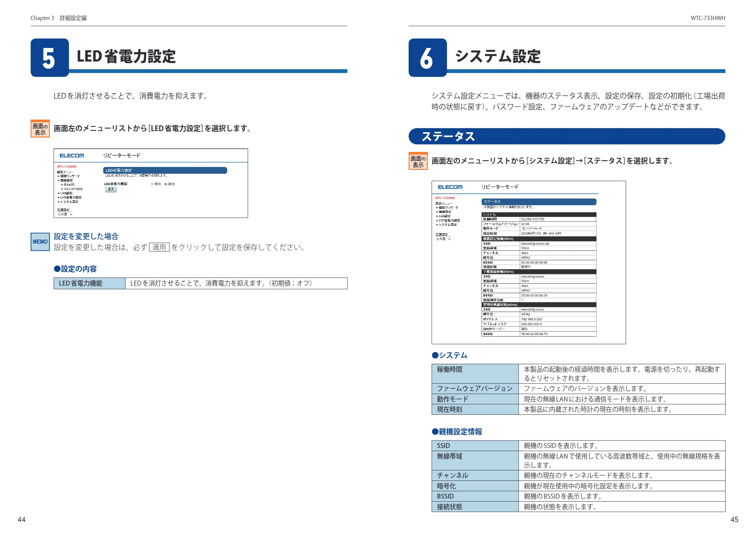Image resolution: width=756 pixels, height=536 pixels.
Task: Click the LED省電力機能 table label cell
Action: point(90,284)
